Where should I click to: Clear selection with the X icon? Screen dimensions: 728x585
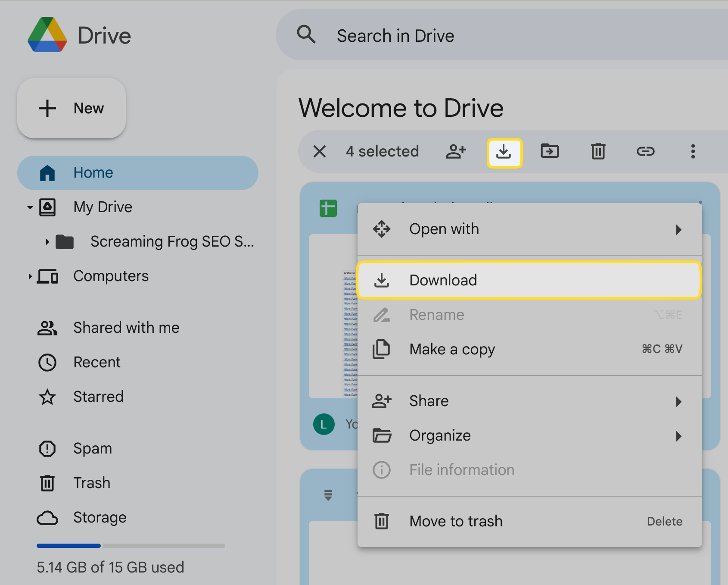pyautogui.click(x=320, y=151)
